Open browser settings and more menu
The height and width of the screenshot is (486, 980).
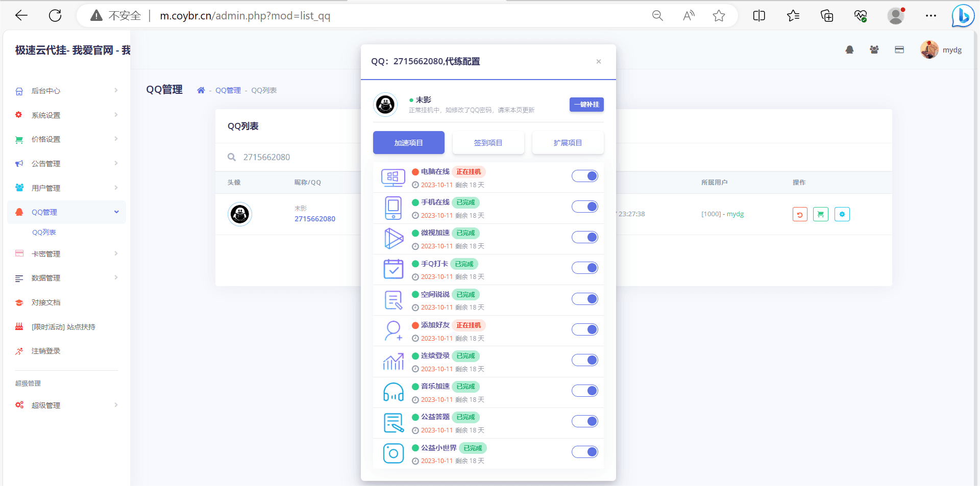[x=930, y=16]
